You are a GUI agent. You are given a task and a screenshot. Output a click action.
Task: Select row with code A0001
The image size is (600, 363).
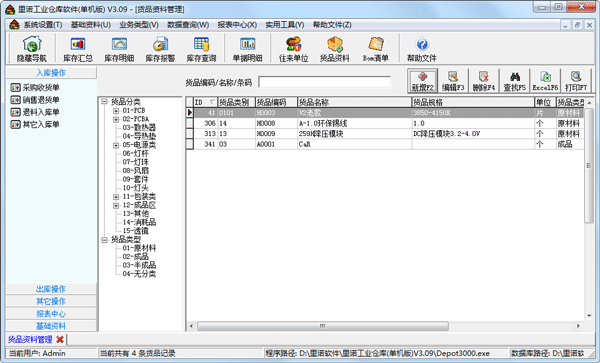click(x=388, y=144)
